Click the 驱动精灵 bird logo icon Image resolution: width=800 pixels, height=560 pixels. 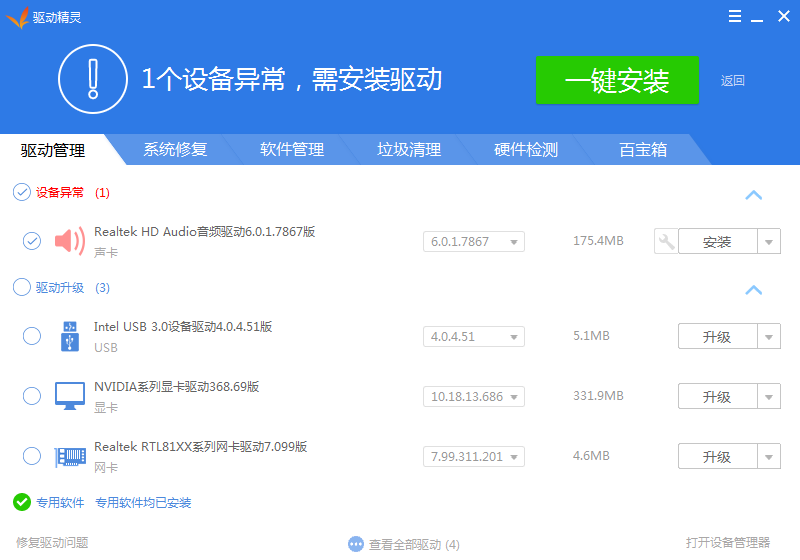17,17
